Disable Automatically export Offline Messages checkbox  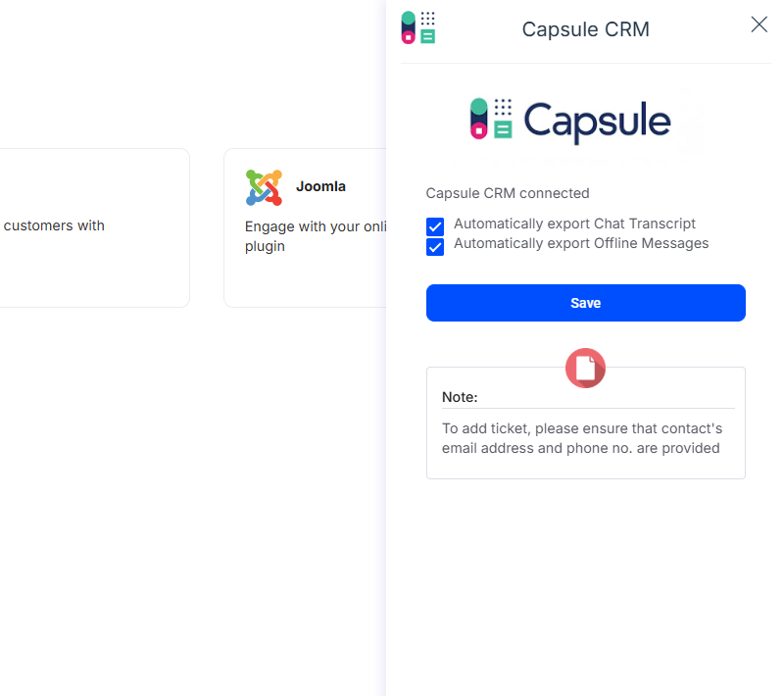click(x=435, y=247)
